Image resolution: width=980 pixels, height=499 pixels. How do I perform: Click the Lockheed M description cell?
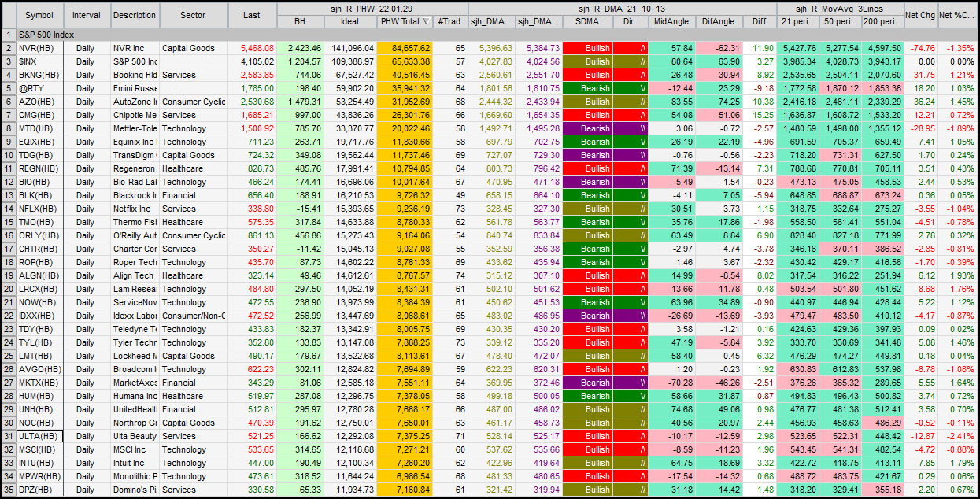(x=135, y=356)
